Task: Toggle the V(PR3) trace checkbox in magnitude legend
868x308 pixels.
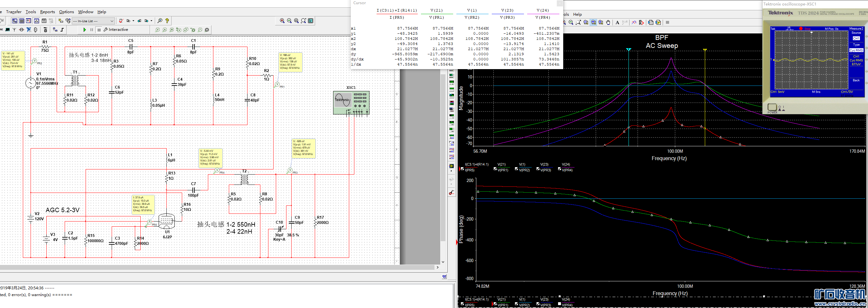Action: (538, 169)
